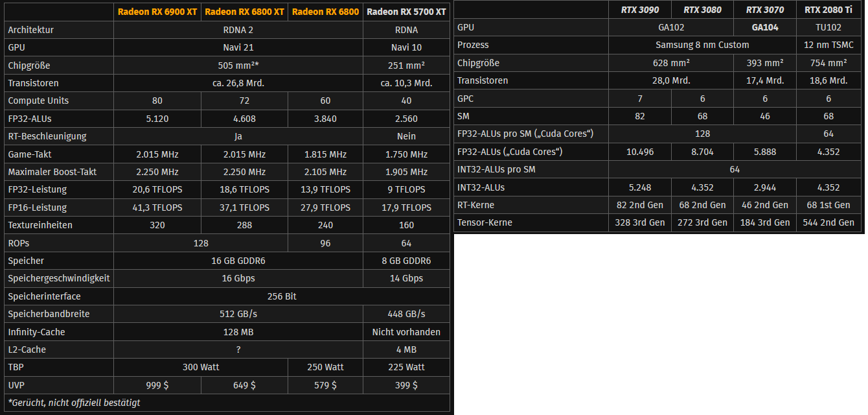Screen dimensions: 868x415
Task: Click the RTX 2080 Ti column header
Action: [x=828, y=9]
